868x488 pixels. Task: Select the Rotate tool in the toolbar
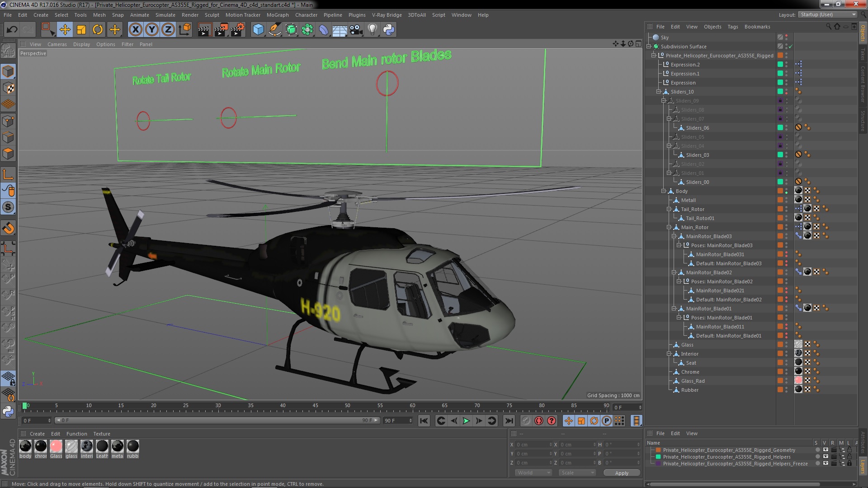pyautogui.click(x=98, y=30)
